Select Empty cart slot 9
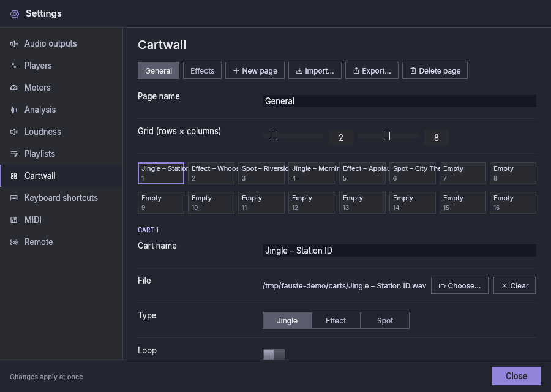Screen dimensions: 551x392 (161, 203)
